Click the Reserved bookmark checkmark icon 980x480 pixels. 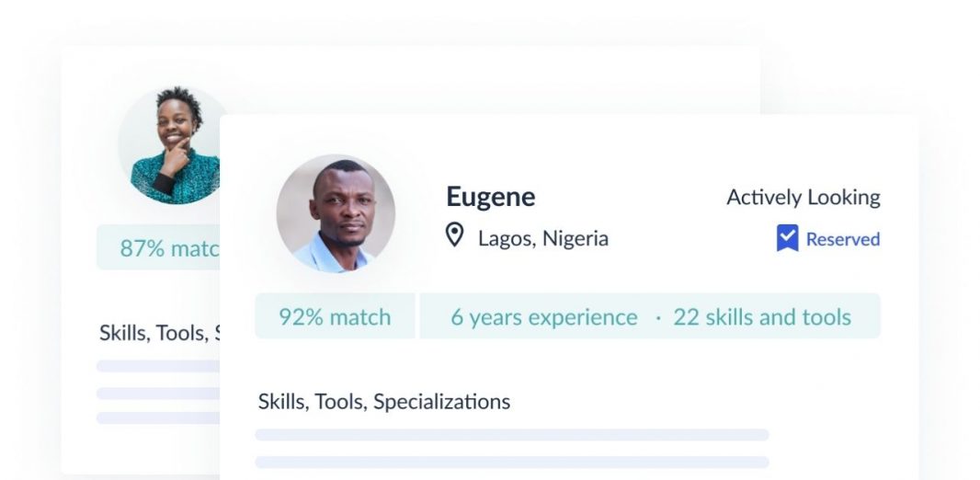787,238
